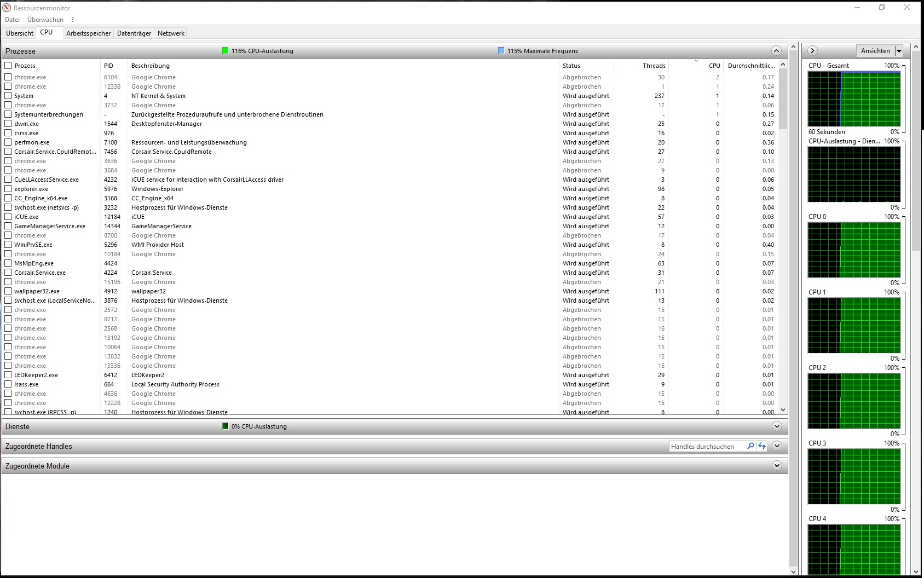Viewport: 924px width, 578px height.
Task: Switch to the Datenträger tab
Action: point(134,33)
